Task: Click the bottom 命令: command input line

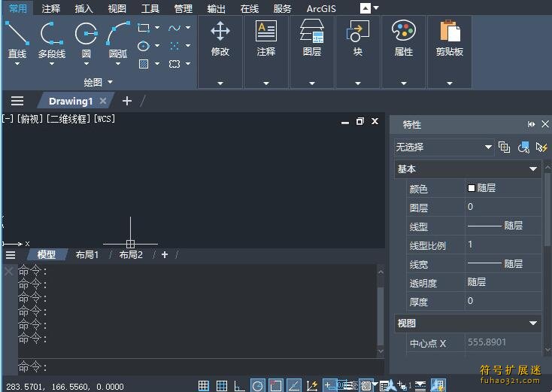Action: click(x=201, y=366)
